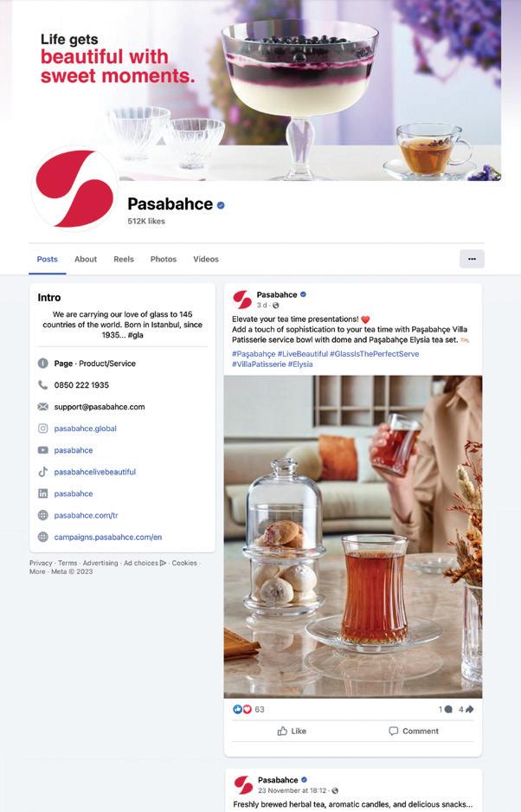Open the three-dots page options menu

pyautogui.click(x=472, y=259)
